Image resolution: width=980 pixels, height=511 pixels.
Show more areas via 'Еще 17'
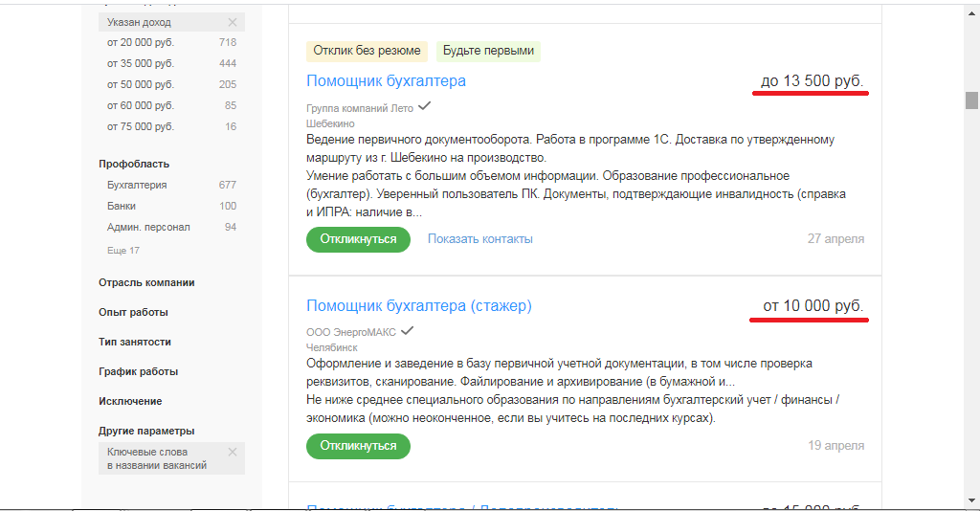coord(123,251)
